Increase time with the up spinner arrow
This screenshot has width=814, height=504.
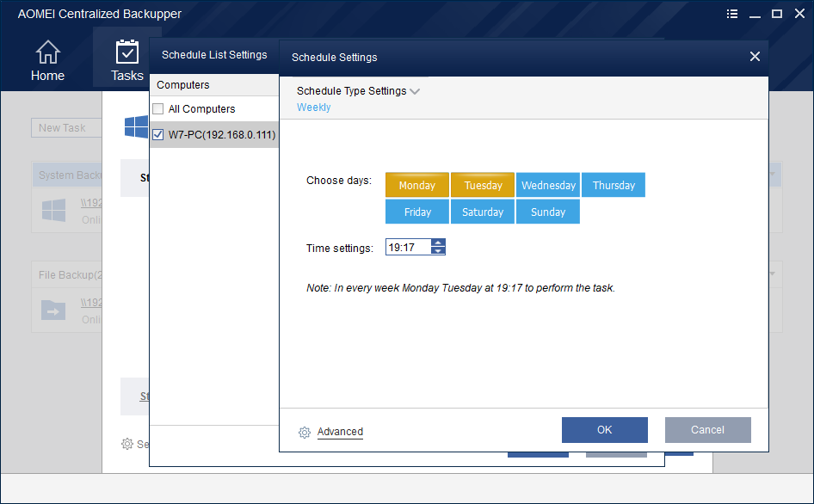click(x=438, y=243)
